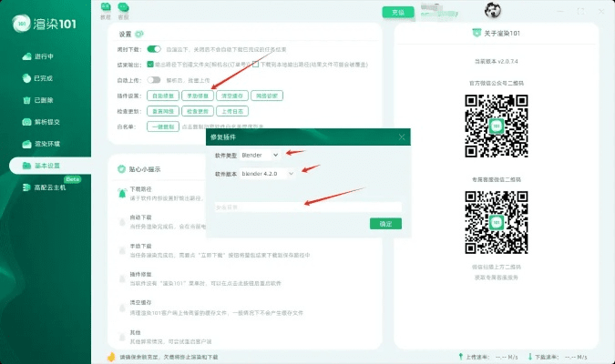615x364 pixels.
Task: Open the 软件类型 Blender dropdown
Action: (260, 156)
